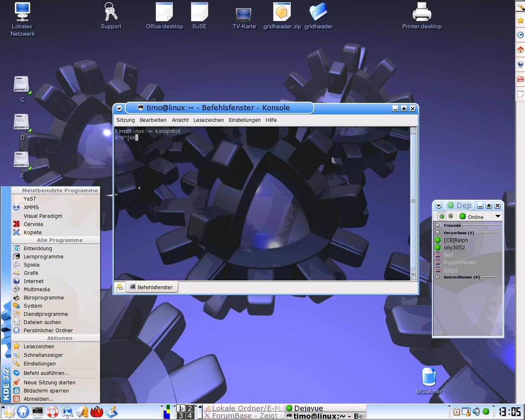Switch to virtual desktop 2 in pager
Screen dimensions: 525x420
tap(189, 408)
